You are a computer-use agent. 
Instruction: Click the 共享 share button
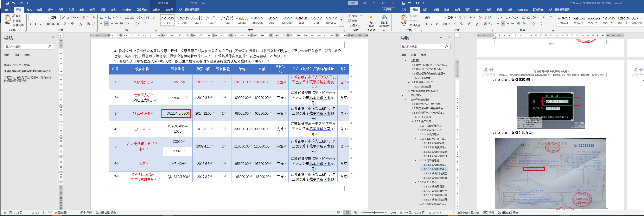click(x=388, y=10)
